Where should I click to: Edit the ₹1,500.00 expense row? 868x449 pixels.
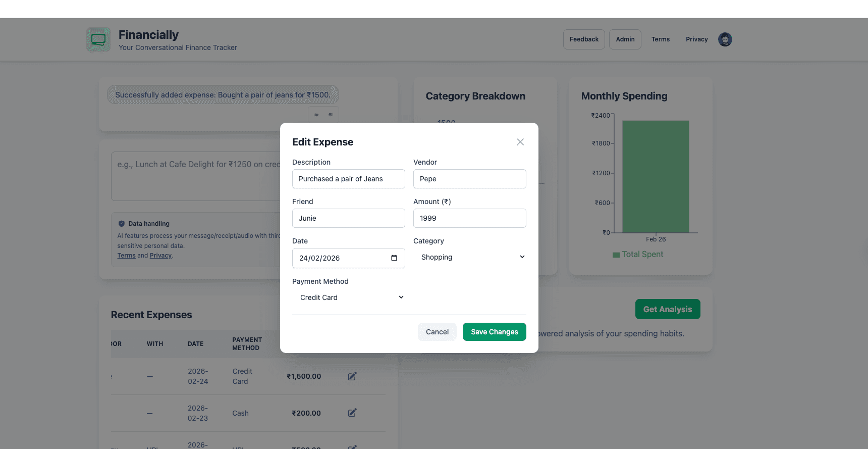(352, 376)
